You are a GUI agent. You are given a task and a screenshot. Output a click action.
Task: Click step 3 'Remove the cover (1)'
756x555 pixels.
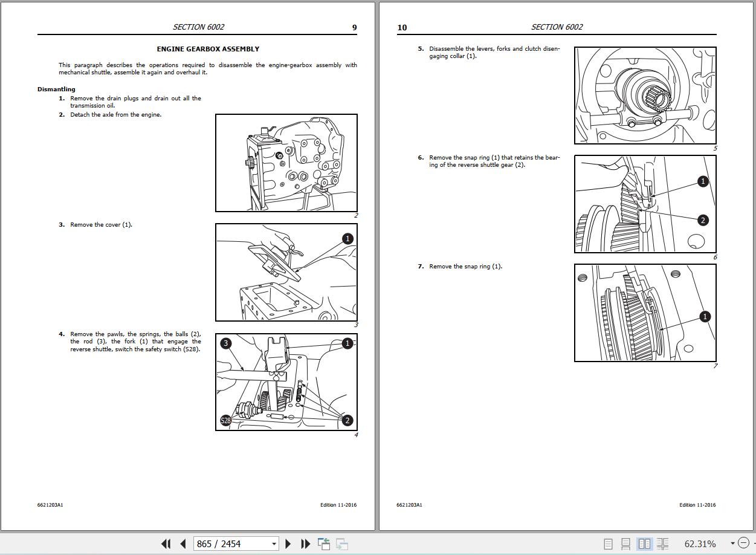pos(101,225)
